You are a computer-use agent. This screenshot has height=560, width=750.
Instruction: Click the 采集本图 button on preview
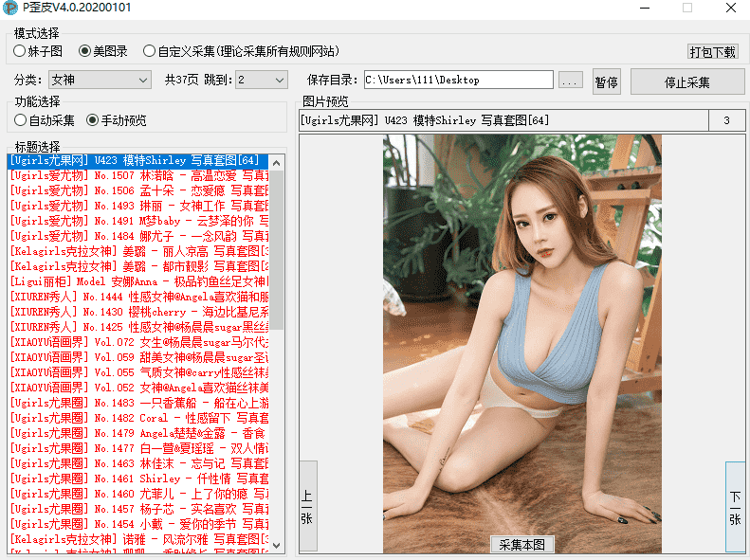click(x=521, y=545)
